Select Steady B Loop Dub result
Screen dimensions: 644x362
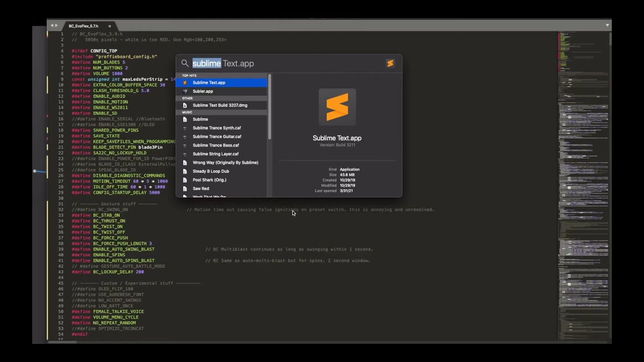click(221, 171)
